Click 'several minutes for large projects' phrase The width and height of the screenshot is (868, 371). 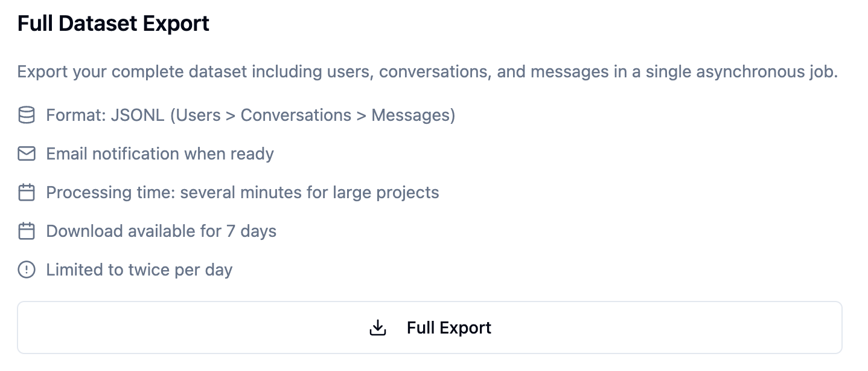pos(310,193)
